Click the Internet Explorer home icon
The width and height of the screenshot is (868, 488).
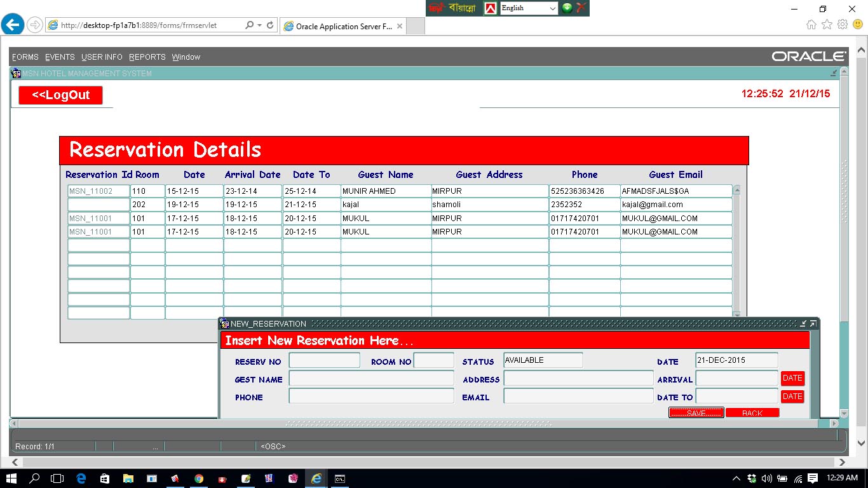pyautogui.click(x=811, y=25)
